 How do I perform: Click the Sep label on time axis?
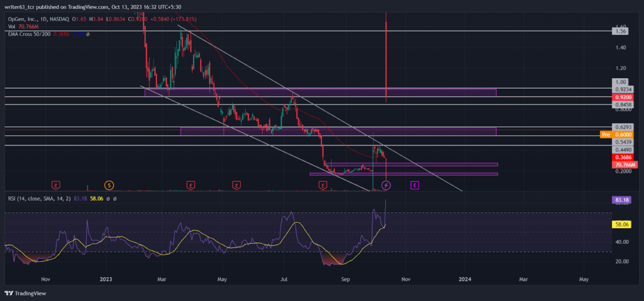click(345, 279)
